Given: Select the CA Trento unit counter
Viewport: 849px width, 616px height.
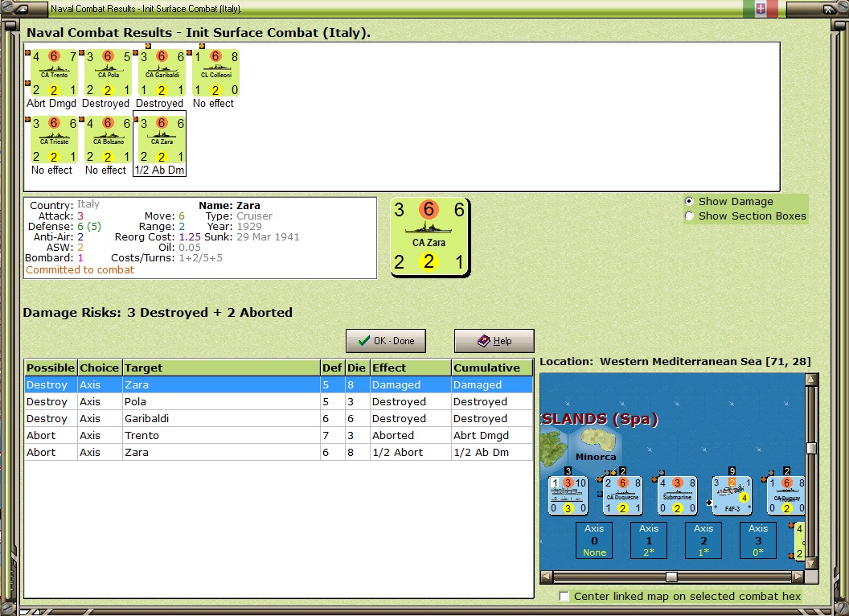Looking at the screenshot, I should click(x=52, y=74).
